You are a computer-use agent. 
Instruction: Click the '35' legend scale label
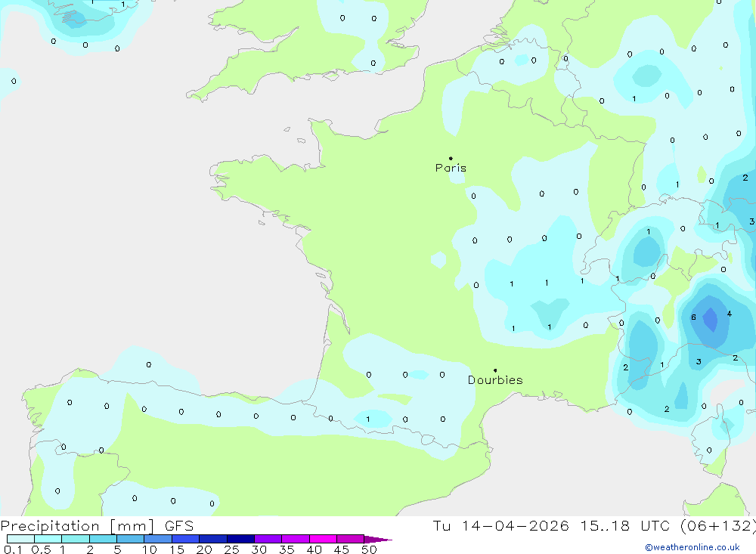pyautogui.click(x=287, y=549)
